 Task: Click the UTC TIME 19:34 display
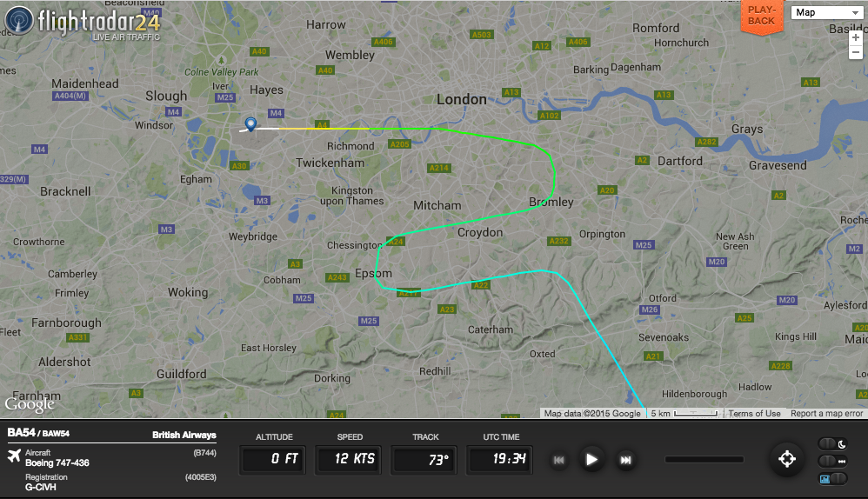[500, 459]
